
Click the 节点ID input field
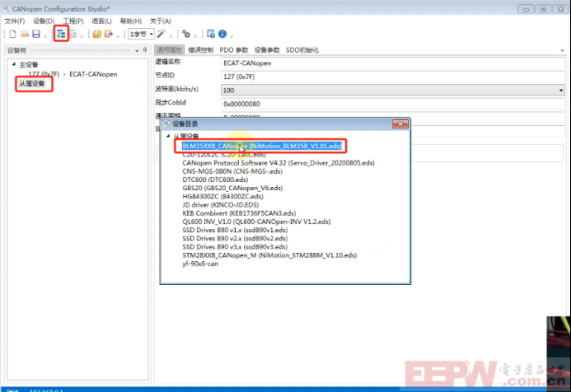(393, 77)
